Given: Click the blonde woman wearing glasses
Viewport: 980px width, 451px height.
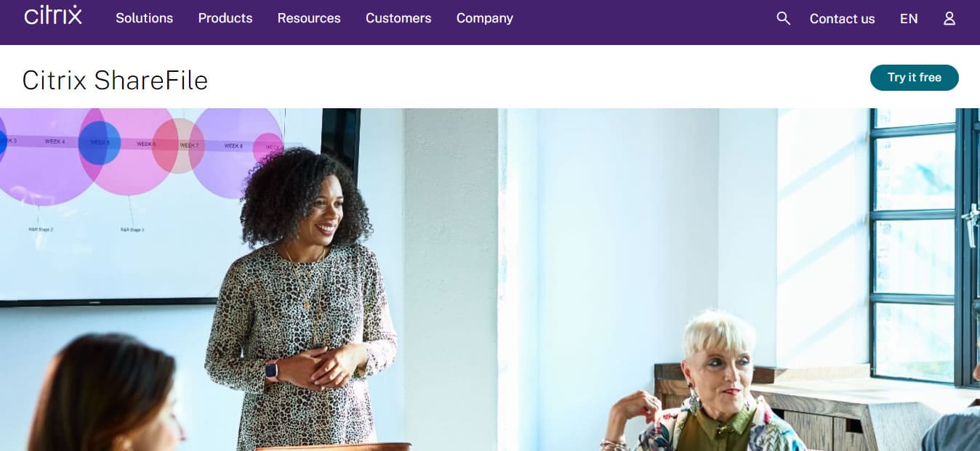Looking at the screenshot, I should [709, 381].
